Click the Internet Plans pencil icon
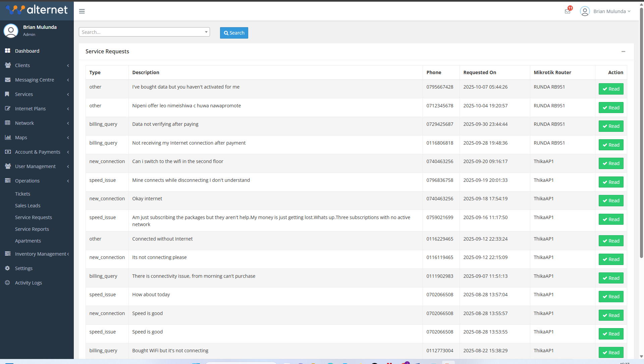 pyautogui.click(x=8, y=108)
